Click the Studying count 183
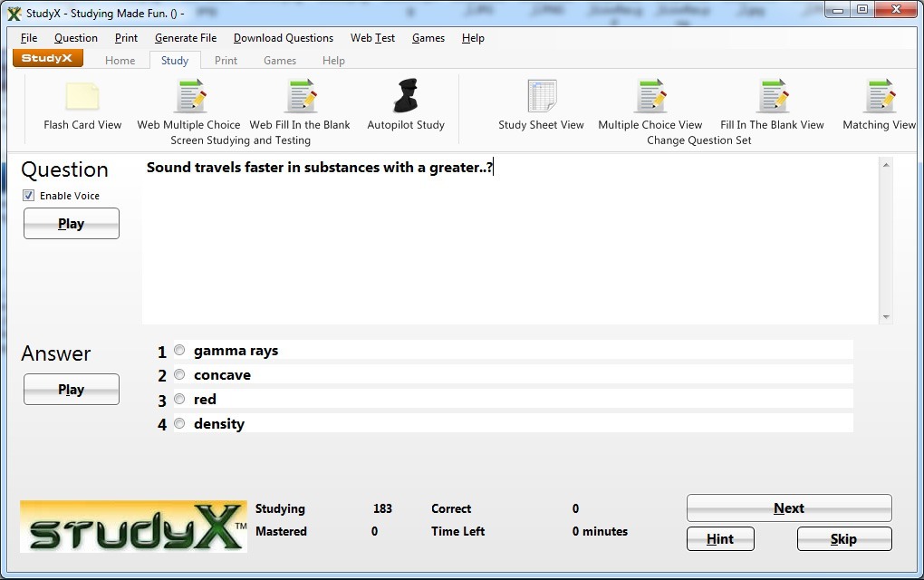The height and width of the screenshot is (580, 924). 382,508
